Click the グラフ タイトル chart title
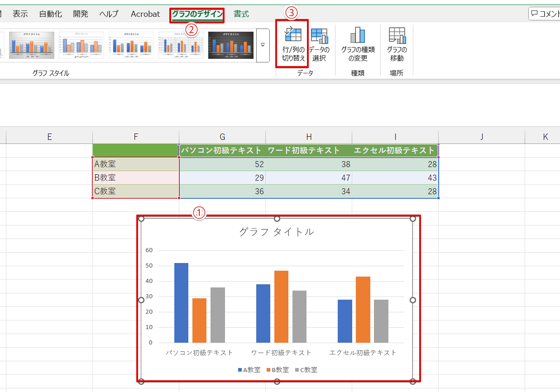 [276, 232]
